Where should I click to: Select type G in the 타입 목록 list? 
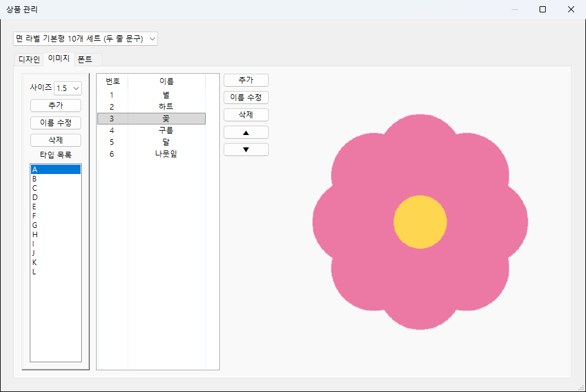[x=56, y=225]
